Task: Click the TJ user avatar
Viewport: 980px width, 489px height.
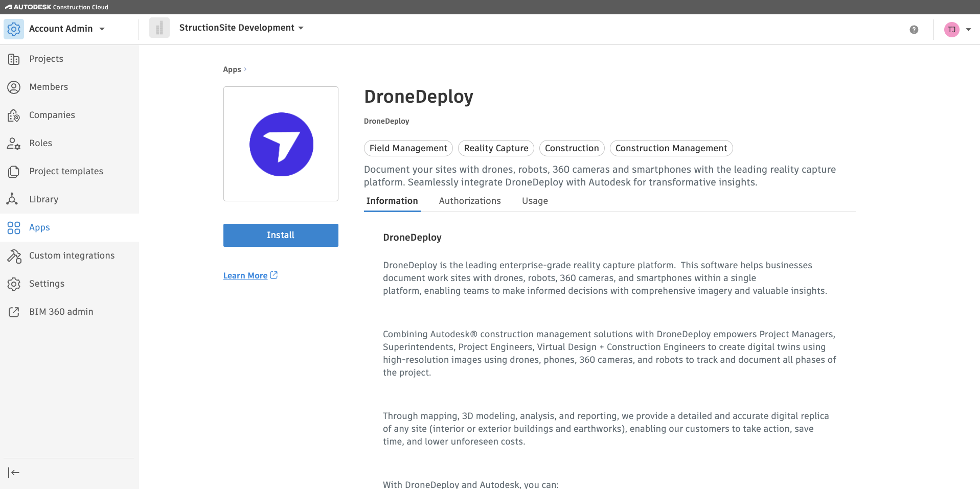Action: (x=952, y=30)
